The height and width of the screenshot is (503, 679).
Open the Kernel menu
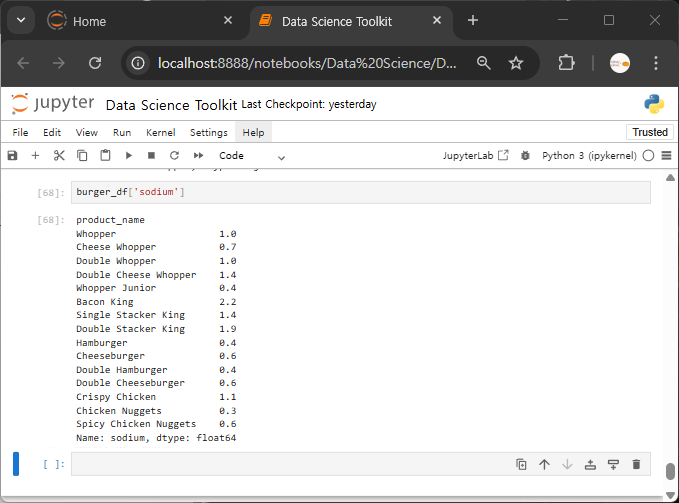pos(161,132)
